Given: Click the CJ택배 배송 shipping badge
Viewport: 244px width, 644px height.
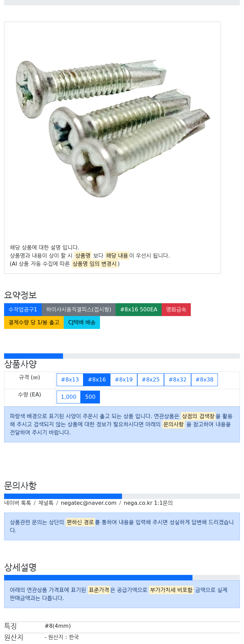Looking at the screenshot, I should (x=82, y=323).
